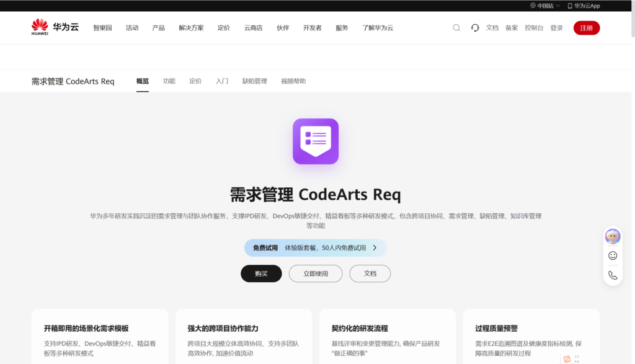The height and width of the screenshot is (364, 635).
Task: Open the 活动 menu
Action: 132,28
